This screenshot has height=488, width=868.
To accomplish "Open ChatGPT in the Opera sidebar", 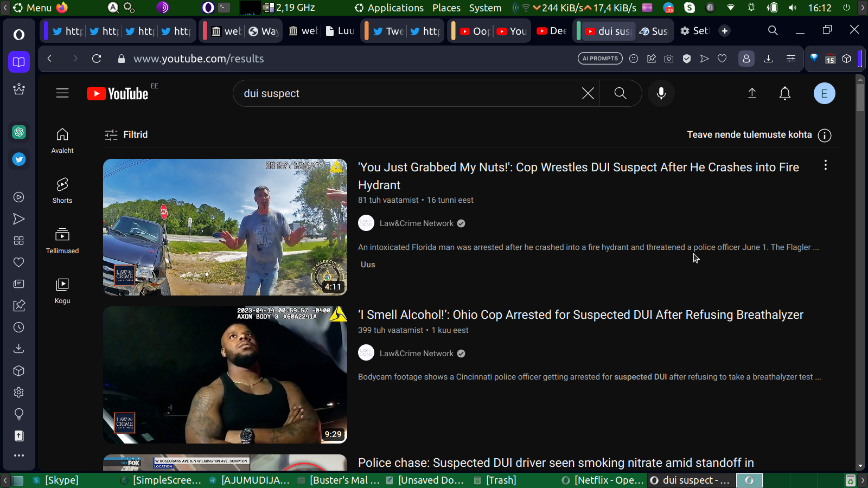I will click(19, 132).
